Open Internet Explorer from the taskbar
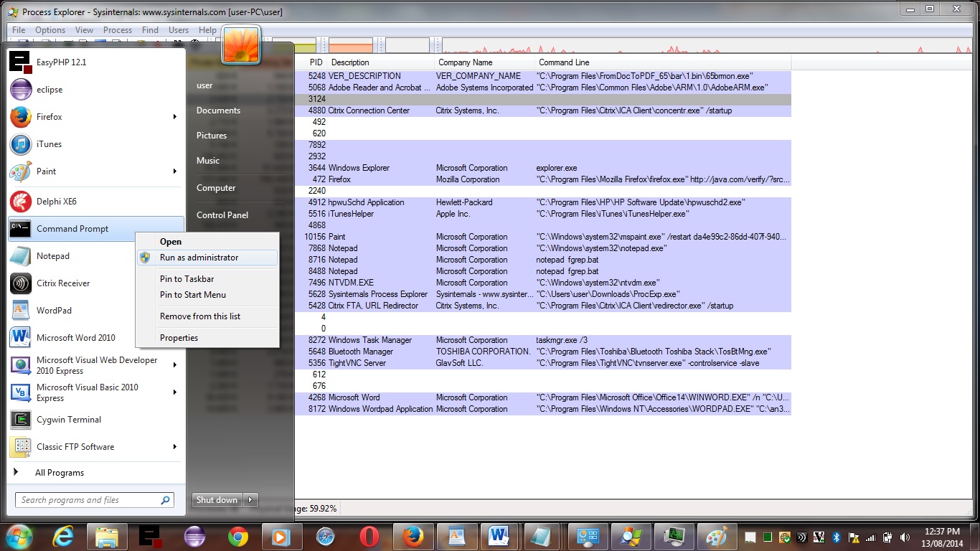Viewport: 980px width, 551px height. pos(63,537)
